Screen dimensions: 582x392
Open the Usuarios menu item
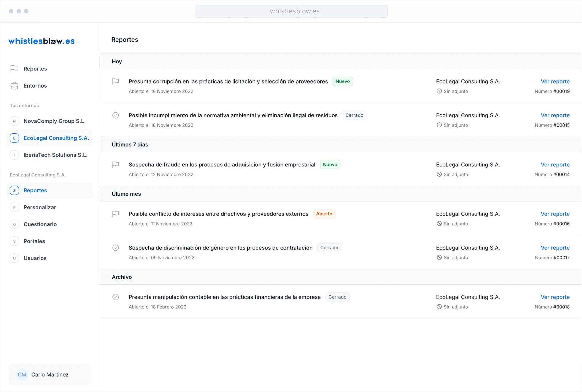(x=35, y=258)
